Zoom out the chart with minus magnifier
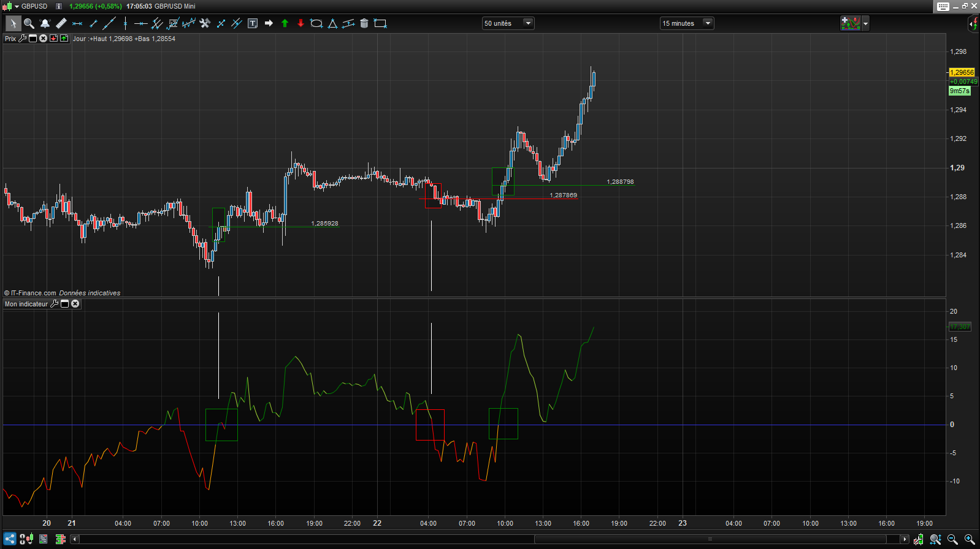 [952, 539]
